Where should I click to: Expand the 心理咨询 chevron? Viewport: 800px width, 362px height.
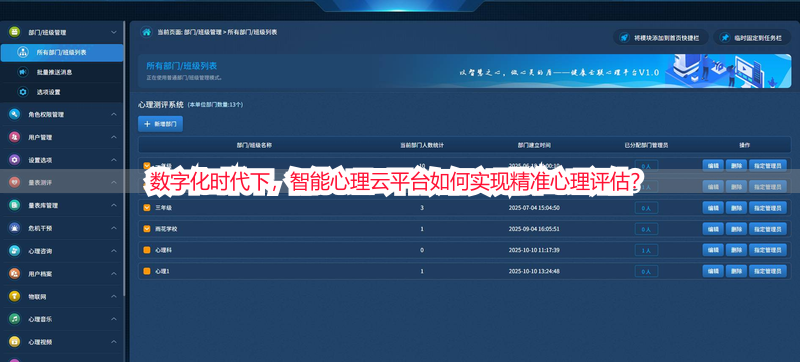pyautogui.click(x=114, y=251)
